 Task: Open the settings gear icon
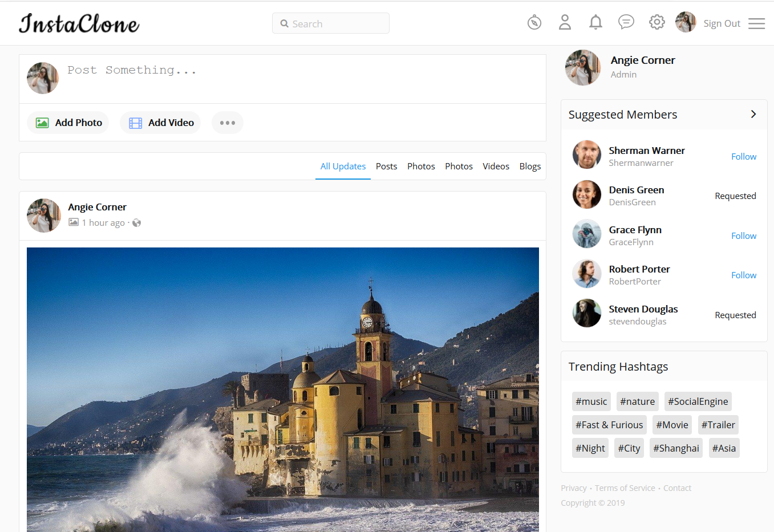click(657, 23)
